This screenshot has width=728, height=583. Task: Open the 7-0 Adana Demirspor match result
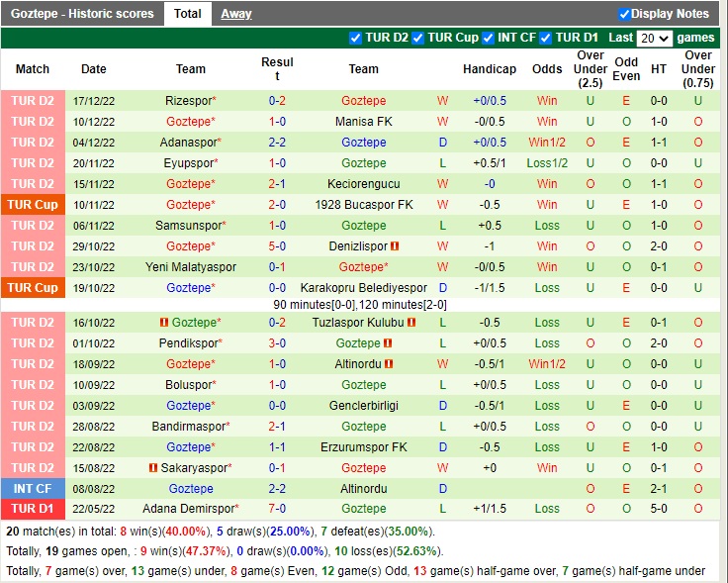[x=278, y=509]
